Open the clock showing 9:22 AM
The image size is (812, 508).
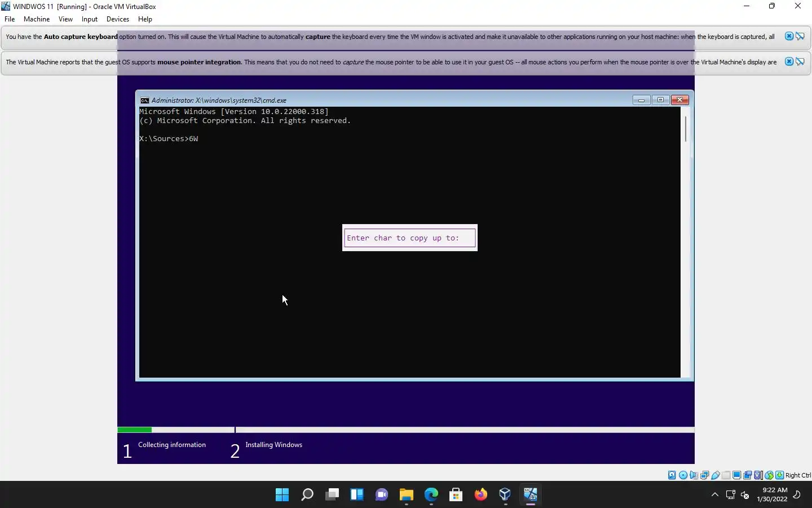[772, 494]
